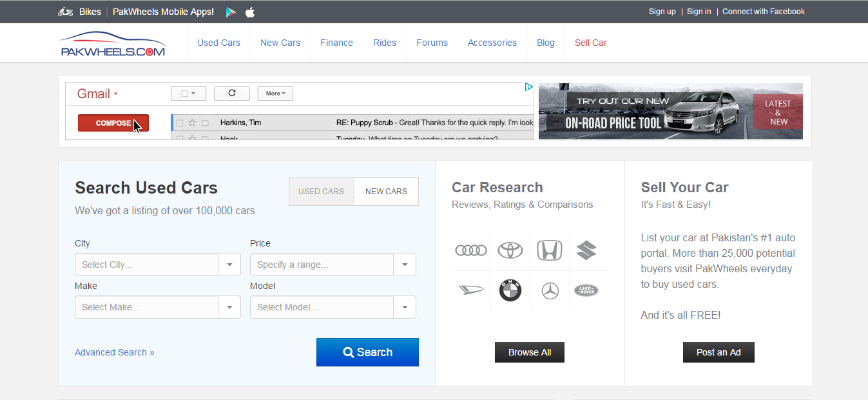Click the BMW brand logo
Viewport: 868px width, 400px height.
510,290
